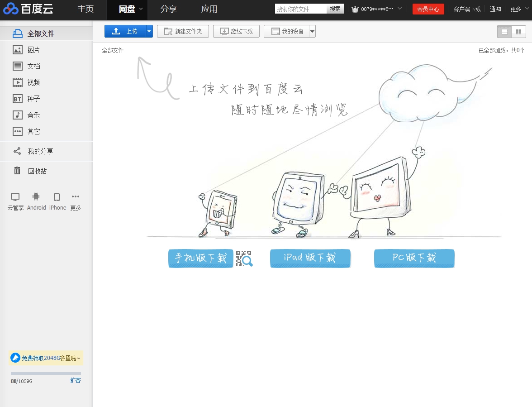
Task: Open 客户端下载 in top bar
Action: [x=467, y=9]
